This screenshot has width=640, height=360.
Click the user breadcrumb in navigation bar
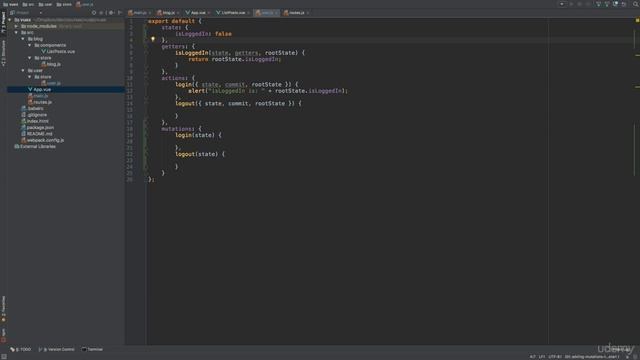45,4
